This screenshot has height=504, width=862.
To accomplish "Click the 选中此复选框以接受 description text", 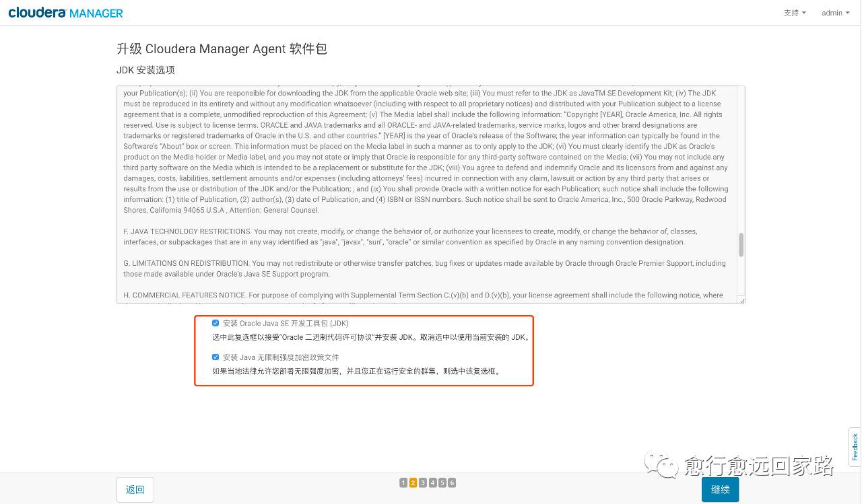I will [x=371, y=337].
